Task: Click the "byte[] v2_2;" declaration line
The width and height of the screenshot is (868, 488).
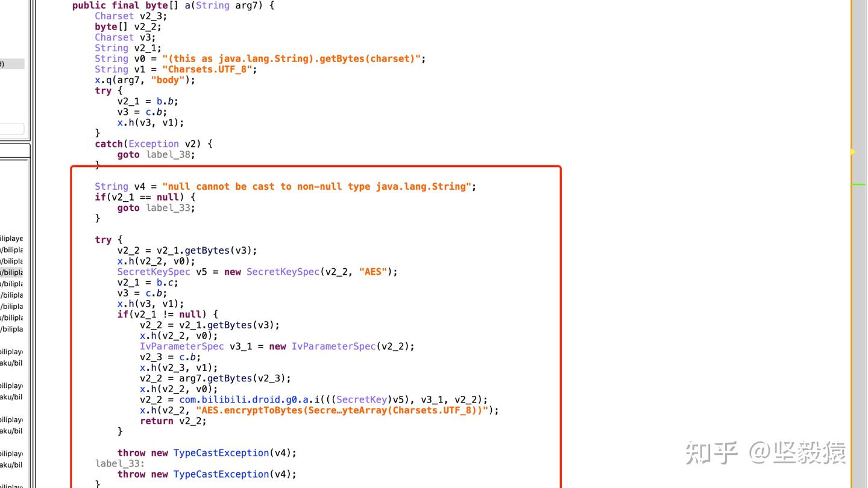Action: tap(128, 27)
